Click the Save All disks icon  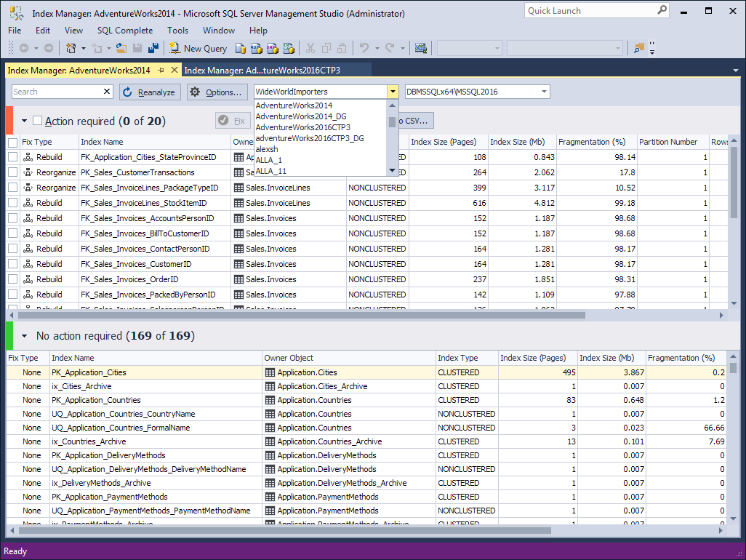pos(153,48)
